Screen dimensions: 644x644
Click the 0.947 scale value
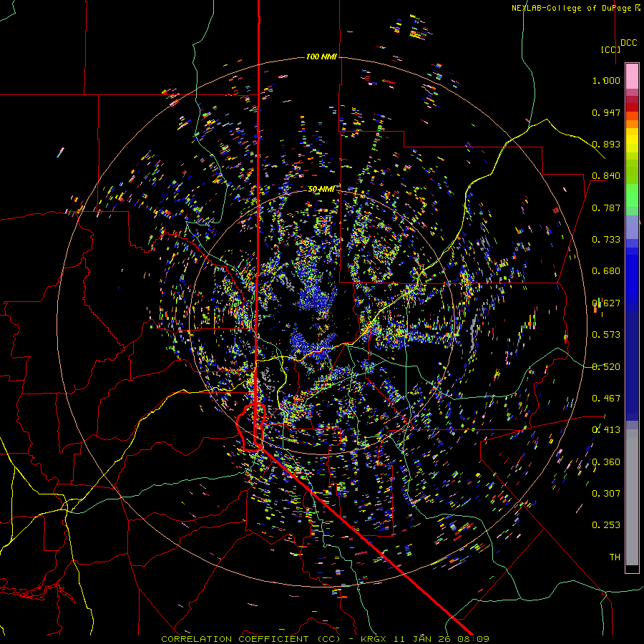(x=606, y=112)
